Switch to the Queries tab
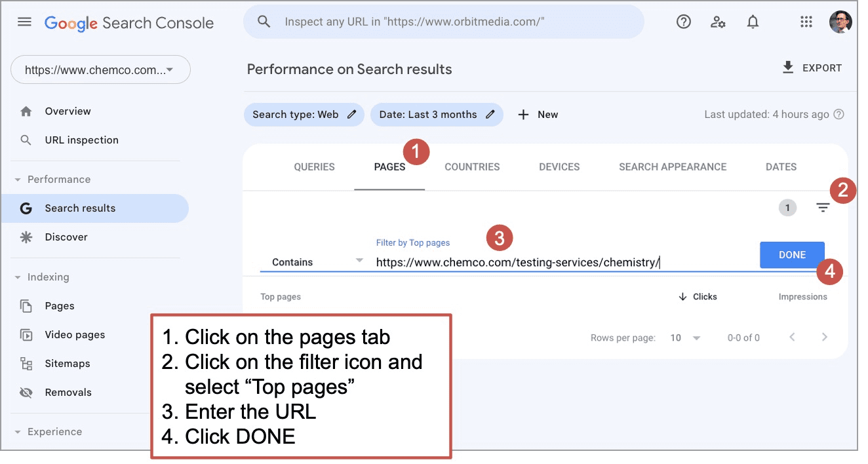The width and height of the screenshot is (868, 464). coord(315,167)
